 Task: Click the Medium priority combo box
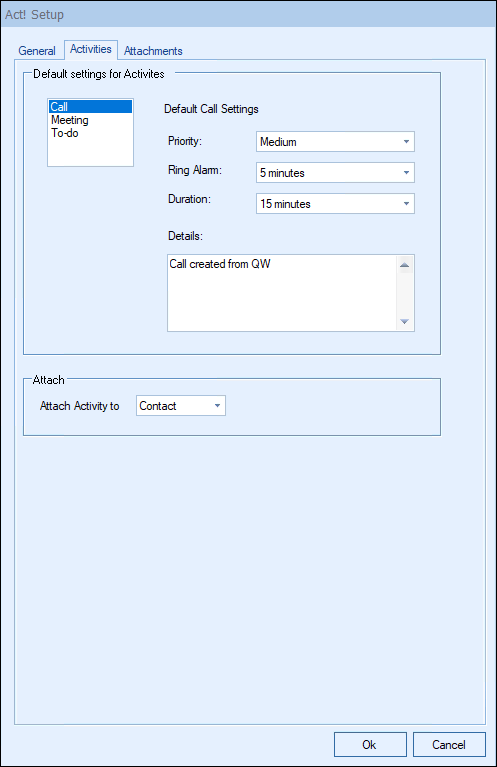(x=335, y=142)
